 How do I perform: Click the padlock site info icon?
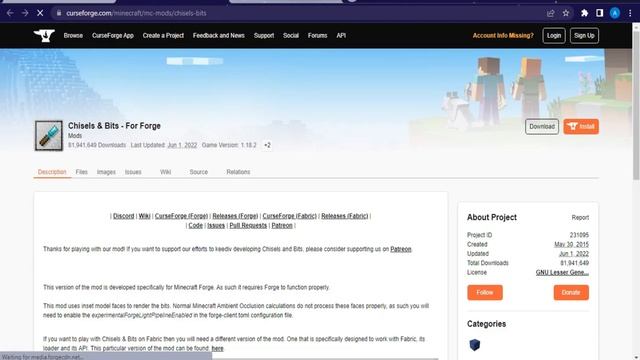(59, 13)
